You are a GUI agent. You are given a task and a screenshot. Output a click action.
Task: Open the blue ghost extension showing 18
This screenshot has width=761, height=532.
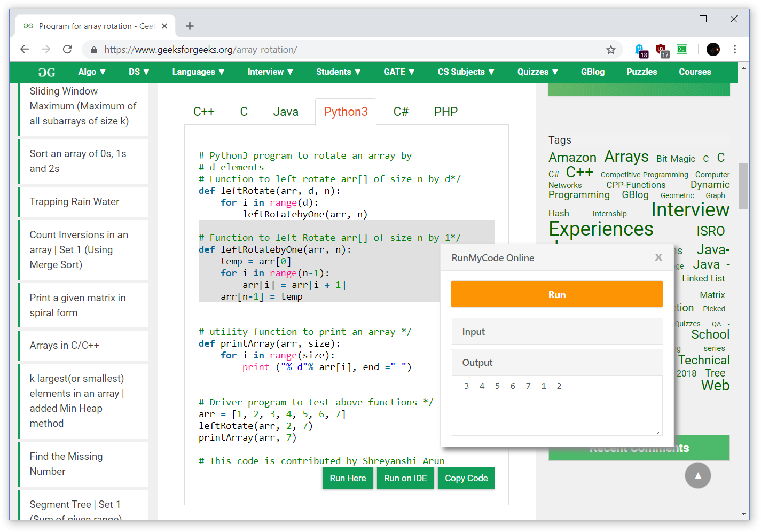point(640,50)
